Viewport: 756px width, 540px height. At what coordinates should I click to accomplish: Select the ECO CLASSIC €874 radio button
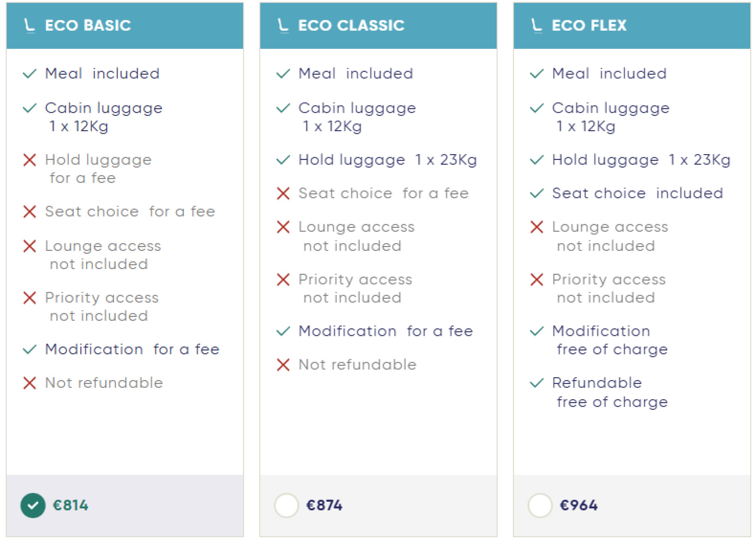[x=286, y=505]
